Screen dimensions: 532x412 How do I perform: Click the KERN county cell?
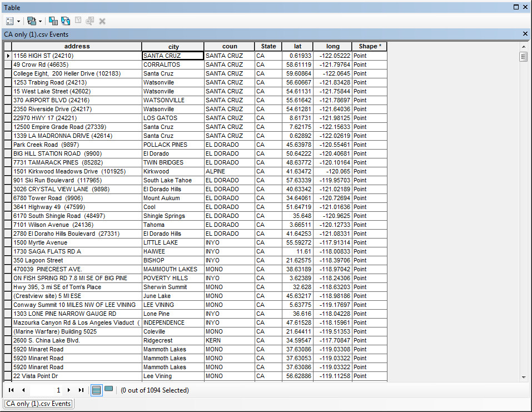tap(230, 340)
